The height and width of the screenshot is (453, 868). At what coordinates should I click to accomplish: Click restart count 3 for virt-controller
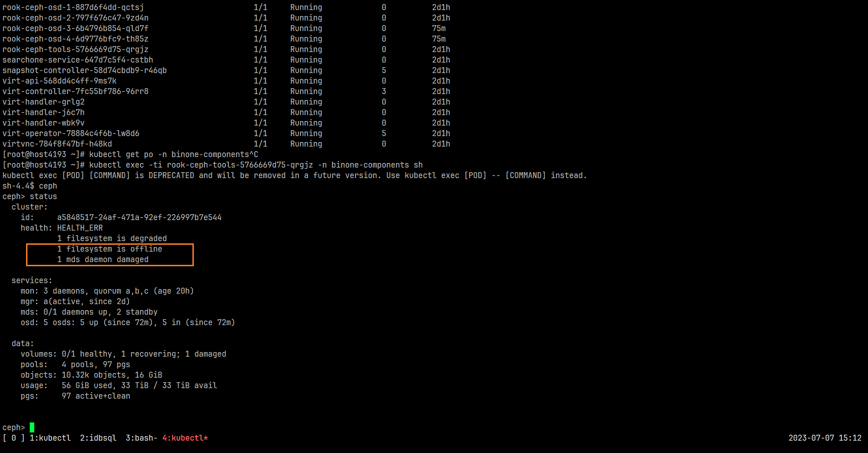[384, 91]
